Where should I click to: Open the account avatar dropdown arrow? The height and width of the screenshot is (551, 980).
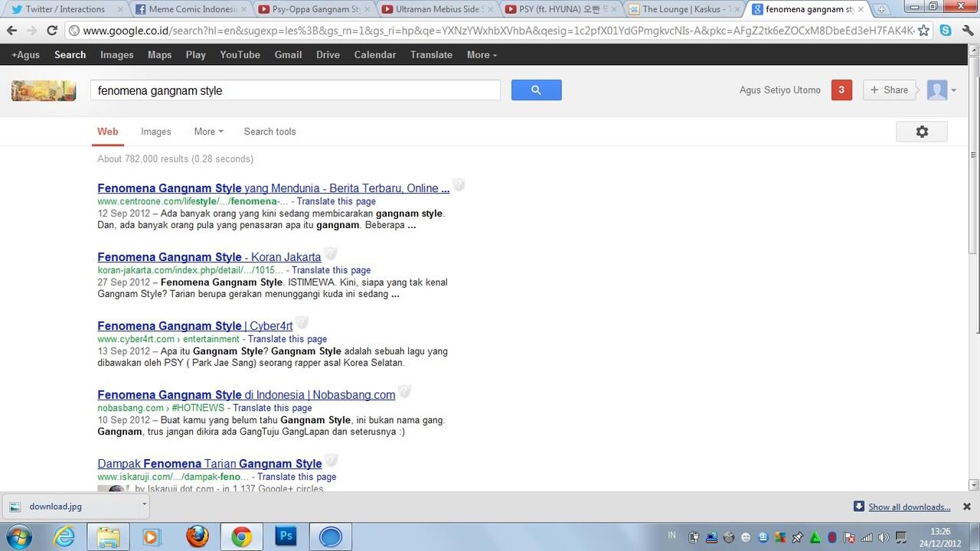pyautogui.click(x=953, y=90)
